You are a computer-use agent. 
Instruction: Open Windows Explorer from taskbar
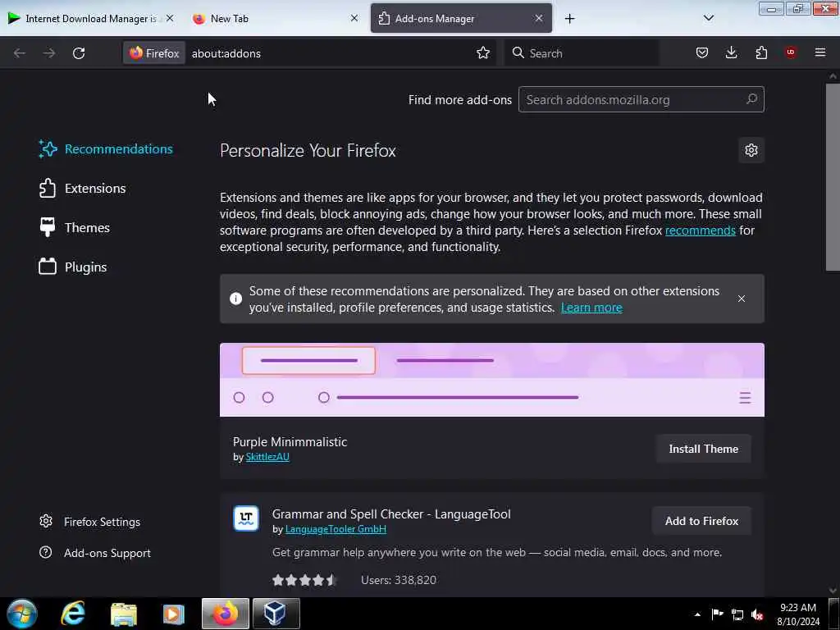(x=124, y=614)
